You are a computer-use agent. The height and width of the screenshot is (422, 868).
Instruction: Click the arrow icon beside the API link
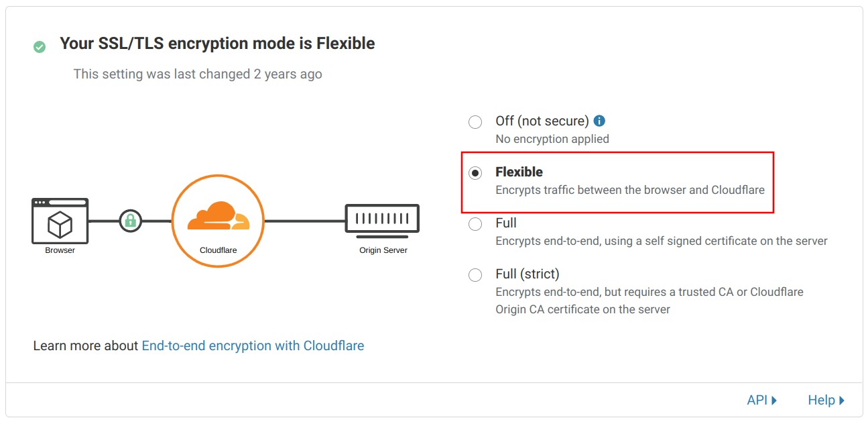[x=776, y=400]
